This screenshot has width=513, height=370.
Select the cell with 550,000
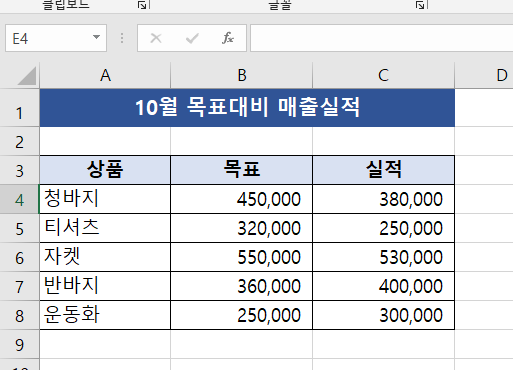242,257
